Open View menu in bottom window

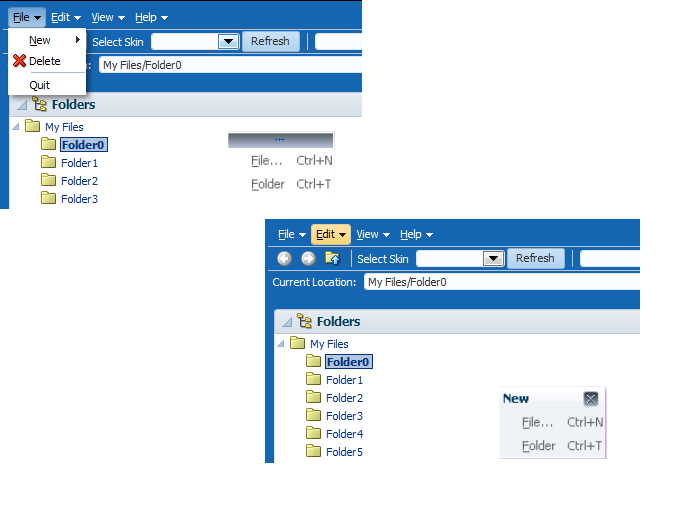pyautogui.click(x=373, y=234)
